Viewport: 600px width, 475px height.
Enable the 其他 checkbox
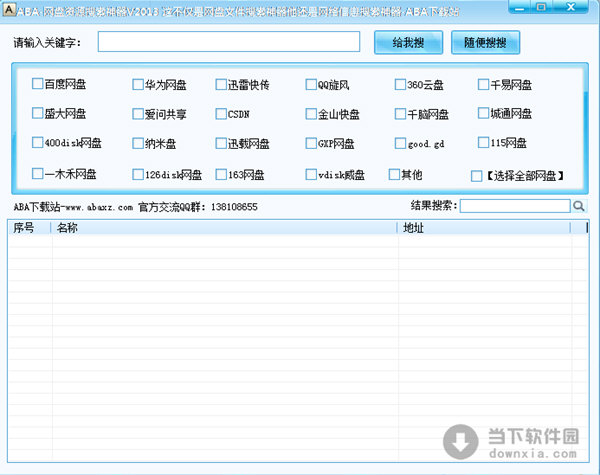(394, 174)
